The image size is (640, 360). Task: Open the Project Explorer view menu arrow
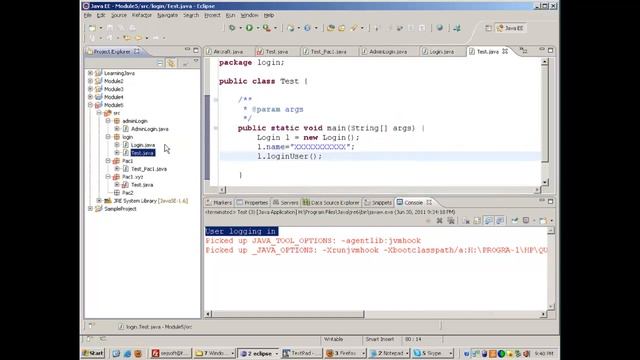point(196,61)
